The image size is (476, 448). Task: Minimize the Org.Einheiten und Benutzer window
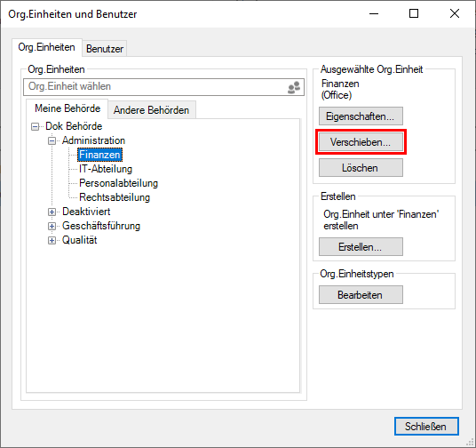(374, 13)
